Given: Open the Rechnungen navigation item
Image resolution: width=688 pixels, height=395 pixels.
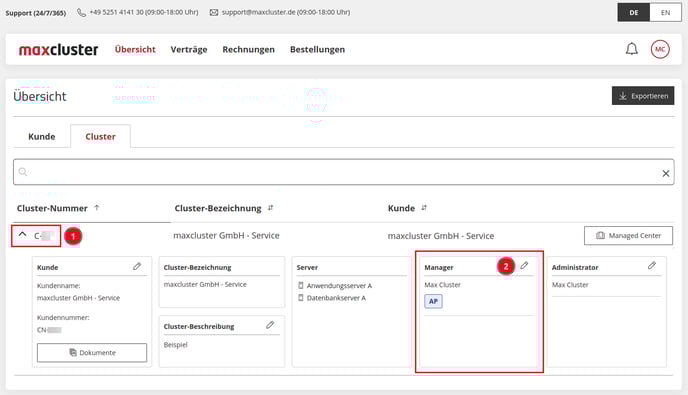Looking at the screenshot, I should pyautogui.click(x=248, y=50).
